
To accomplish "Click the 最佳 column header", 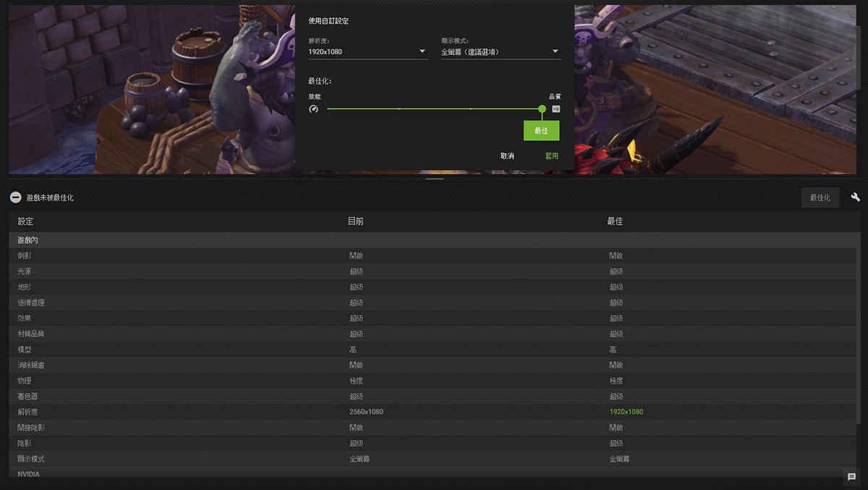I will [614, 221].
